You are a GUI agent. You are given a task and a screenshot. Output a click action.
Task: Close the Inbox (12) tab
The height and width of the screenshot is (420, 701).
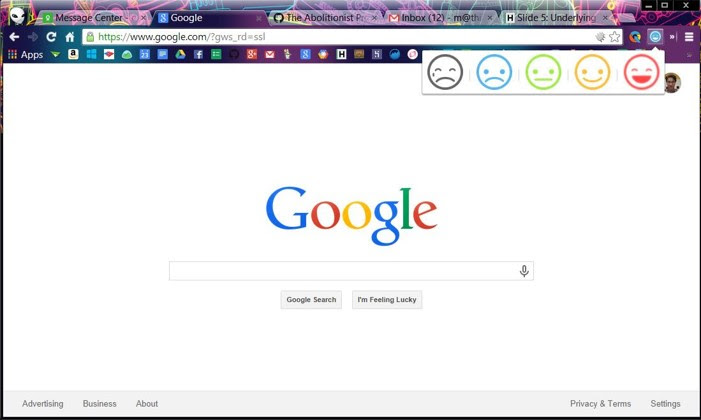[x=490, y=18]
